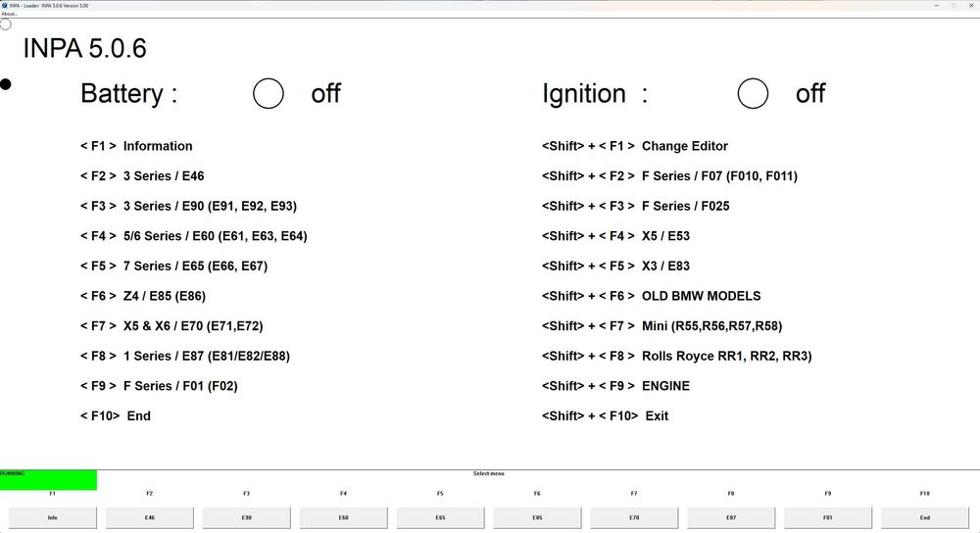980x533 pixels.
Task: Click the green RUNNING status indicator
Action: click(x=48, y=479)
